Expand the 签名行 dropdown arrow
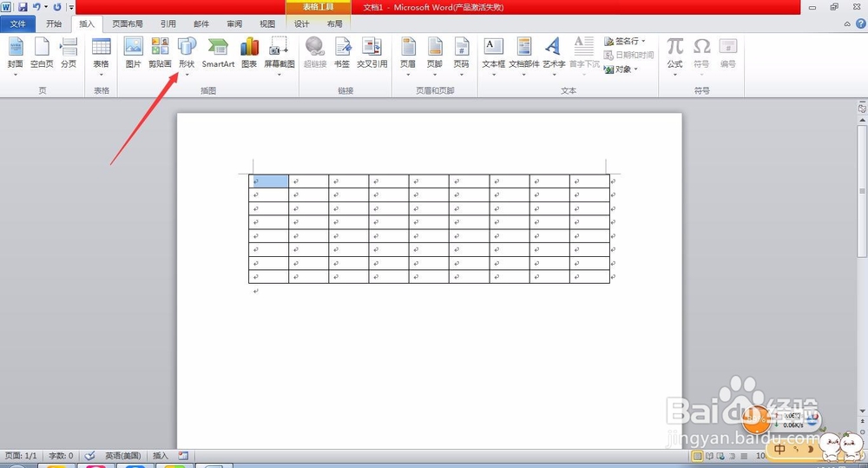868x468 pixels. tap(643, 41)
